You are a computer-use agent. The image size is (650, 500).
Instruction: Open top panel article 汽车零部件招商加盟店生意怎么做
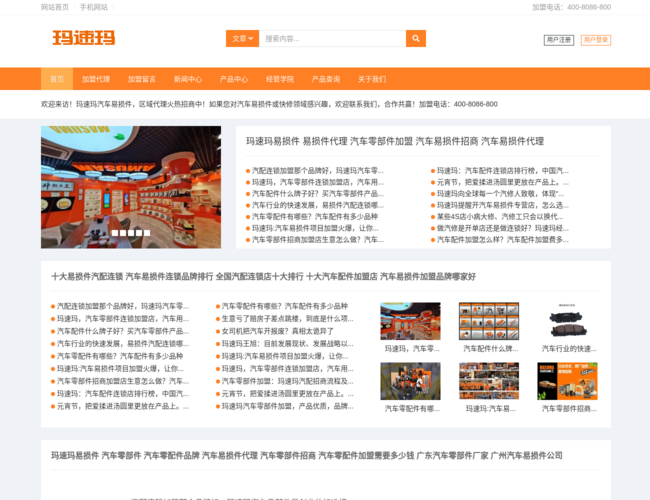coord(318,240)
